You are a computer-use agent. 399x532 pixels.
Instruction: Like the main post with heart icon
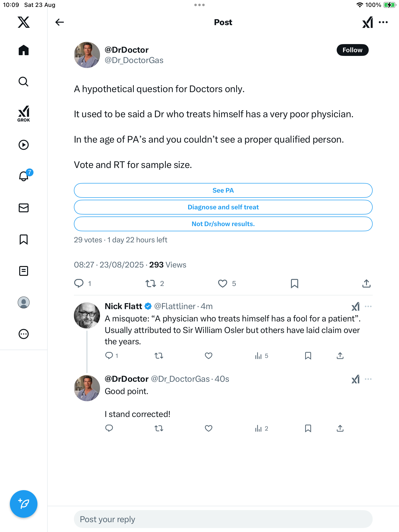click(223, 283)
